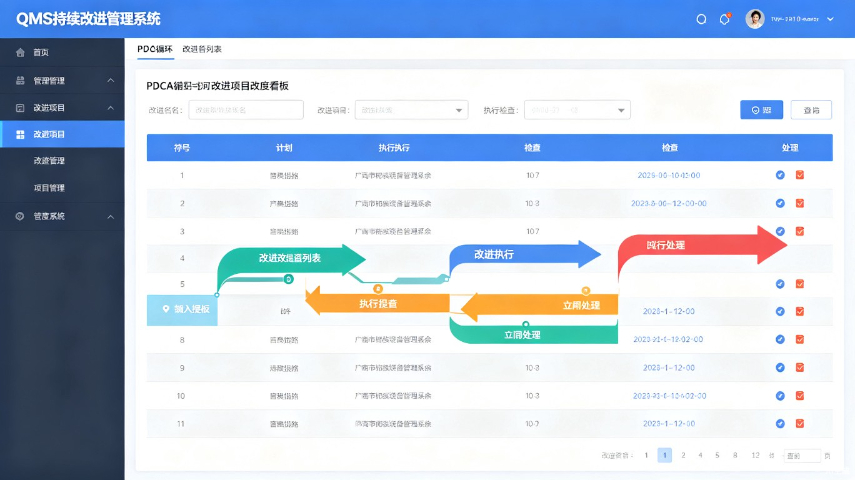855x480 pixels.
Task: Open the notification bell in header
Action: pyautogui.click(x=725, y=19)
